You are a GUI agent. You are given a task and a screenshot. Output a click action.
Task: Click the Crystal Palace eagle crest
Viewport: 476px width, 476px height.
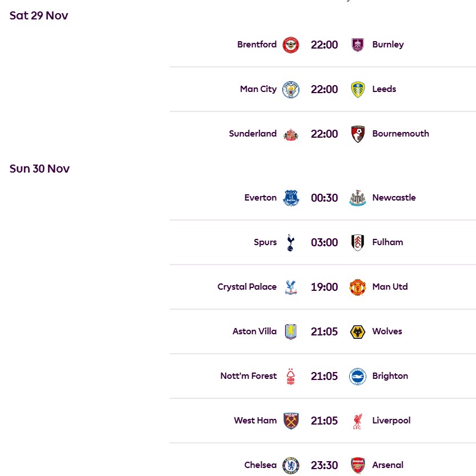click(x=291, y=287)
